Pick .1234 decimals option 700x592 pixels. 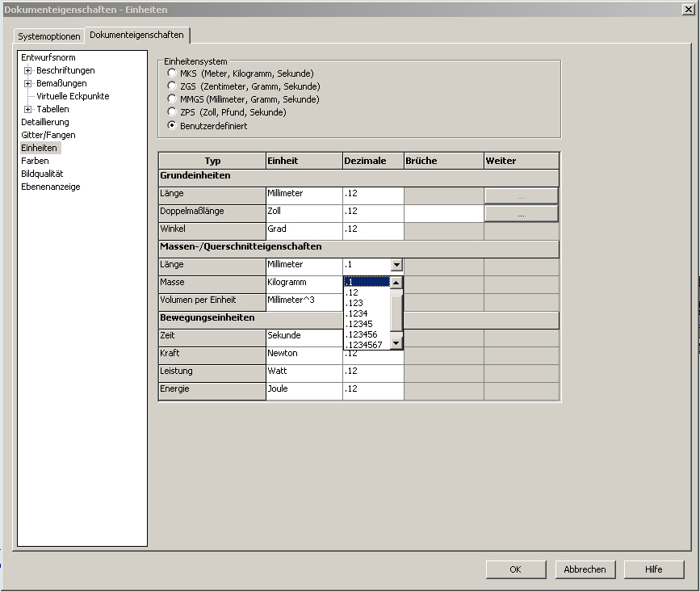coord(367,313)
